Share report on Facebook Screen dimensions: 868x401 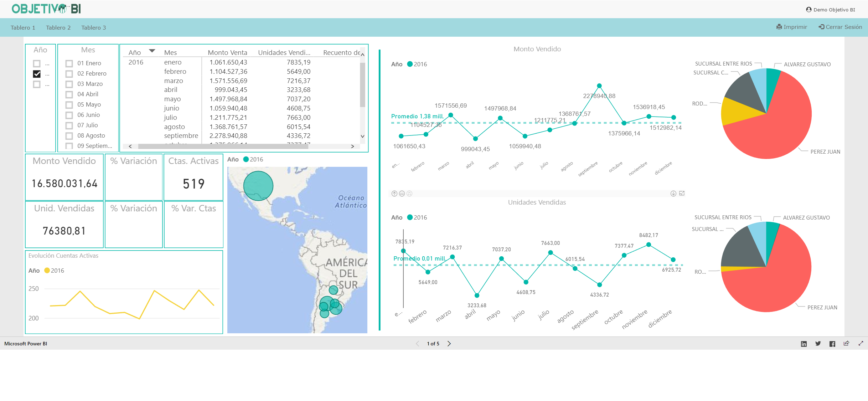(832, 344)
